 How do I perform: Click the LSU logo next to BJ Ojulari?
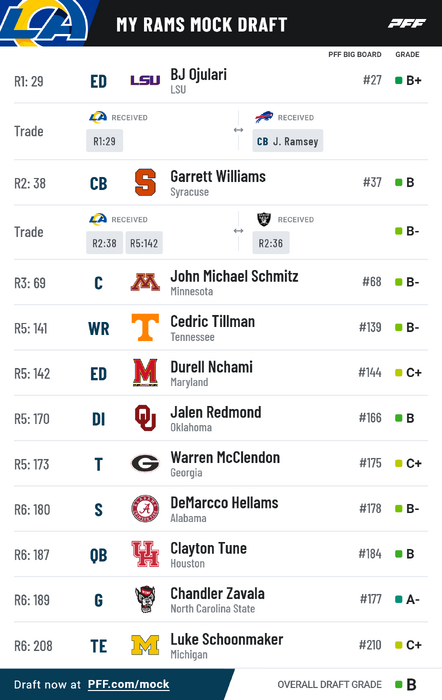[x=145, y=80]
